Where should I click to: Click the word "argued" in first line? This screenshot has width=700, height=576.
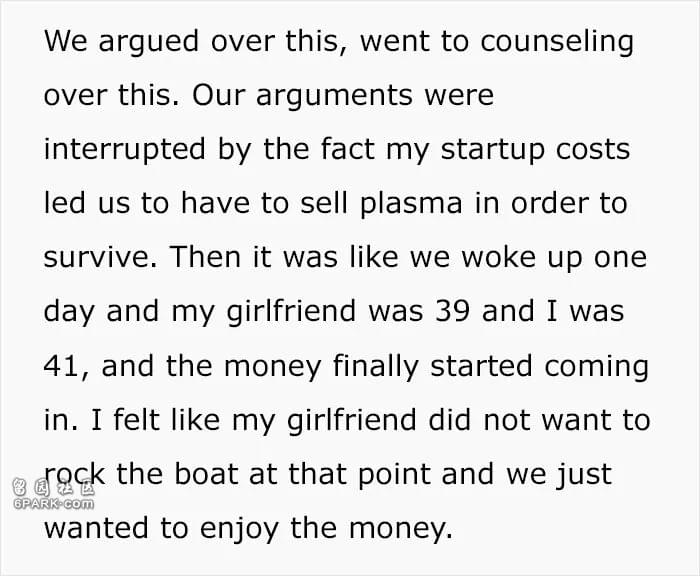[x=128, y=42]
